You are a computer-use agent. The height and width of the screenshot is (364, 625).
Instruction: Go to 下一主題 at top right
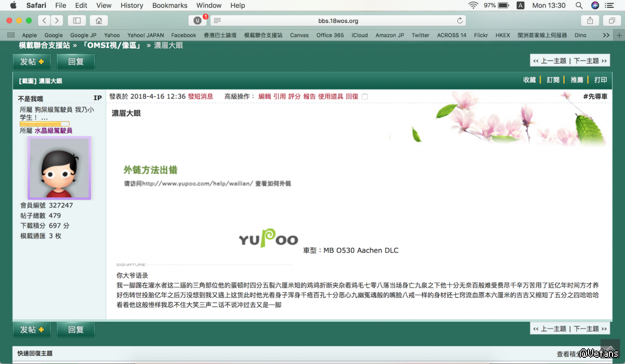click(590, 61)
